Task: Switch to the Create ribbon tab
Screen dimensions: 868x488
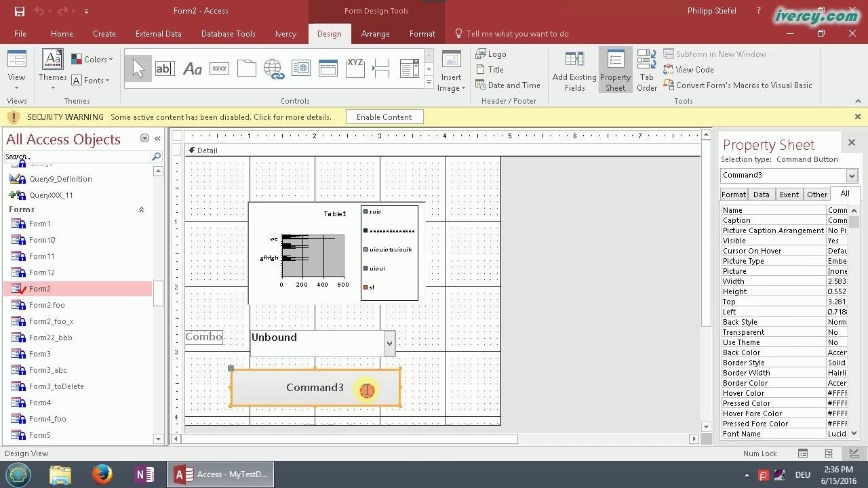Action: 104,34
